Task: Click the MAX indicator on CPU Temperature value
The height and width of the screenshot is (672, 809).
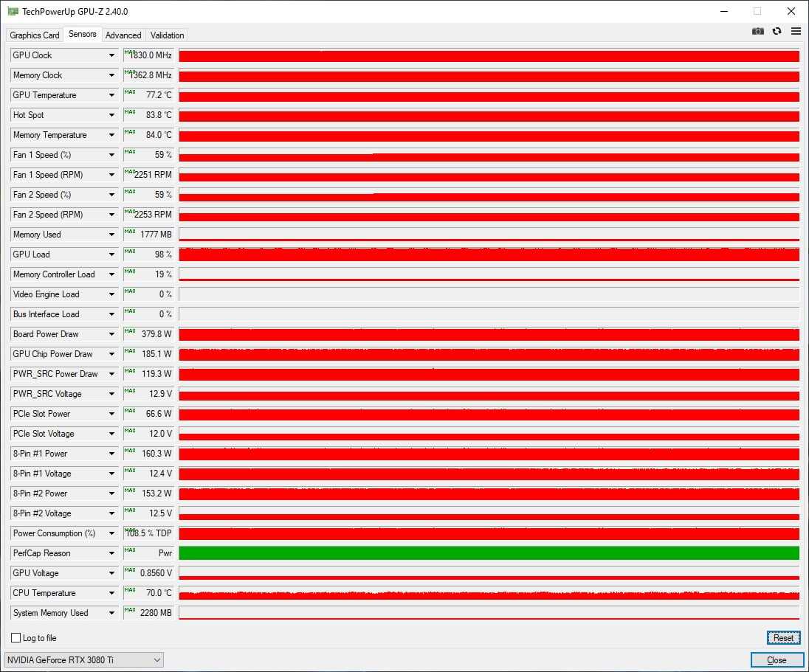Action: pyautogui.click(x=130, y=590)
